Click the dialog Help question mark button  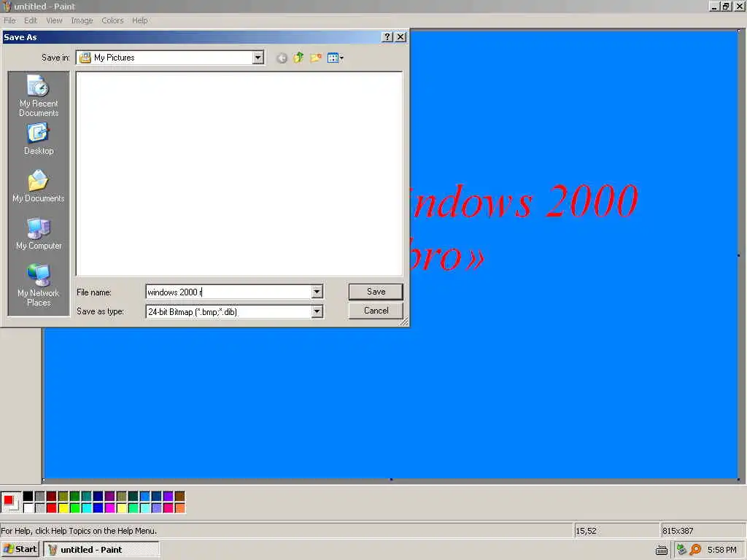click(x=387, y=37)
